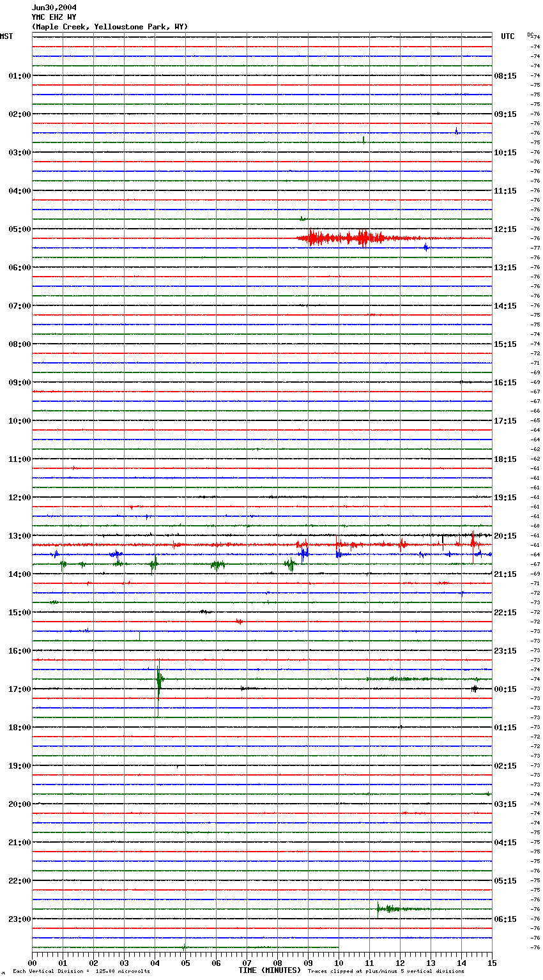Screen dimensions: 543x980
Task: Click the '05:00' MST time label
Action: coord(20,229)
